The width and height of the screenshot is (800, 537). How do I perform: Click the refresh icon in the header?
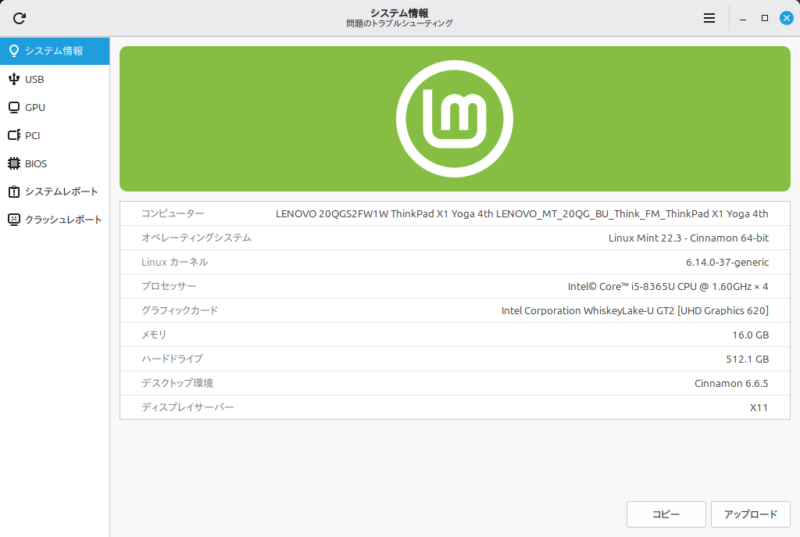pos(19,18)
